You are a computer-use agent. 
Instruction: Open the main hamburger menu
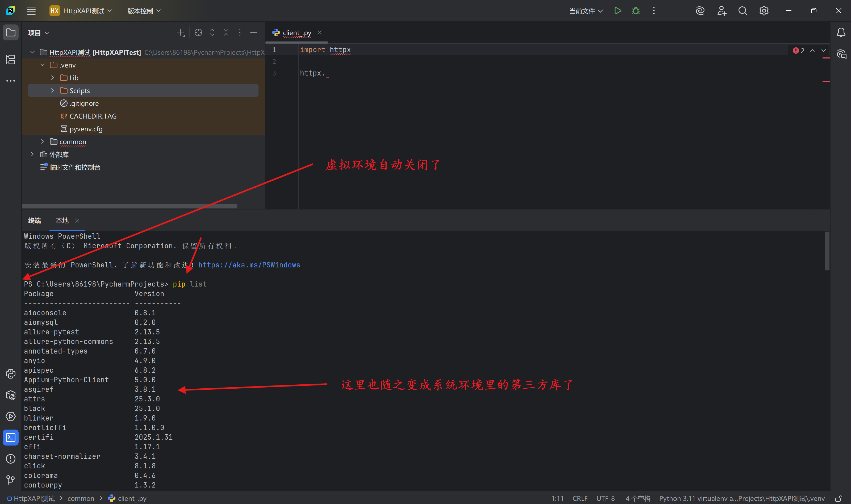pyautogui.click(x=31, y=11)
